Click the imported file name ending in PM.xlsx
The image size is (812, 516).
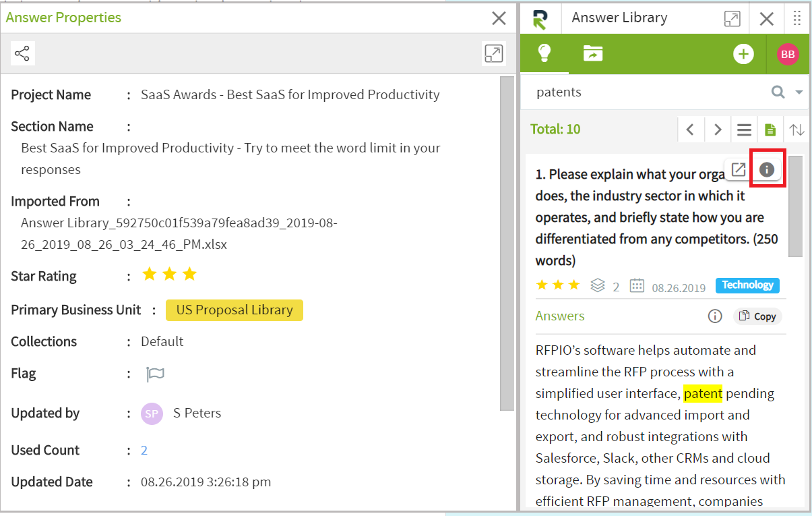(179, 233)
